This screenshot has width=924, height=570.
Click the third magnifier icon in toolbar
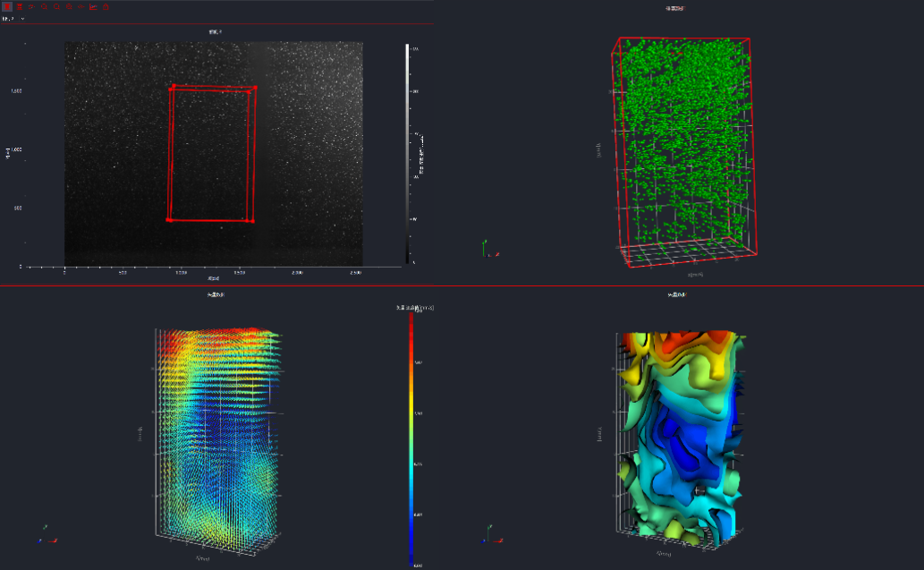tap(69, 6)
